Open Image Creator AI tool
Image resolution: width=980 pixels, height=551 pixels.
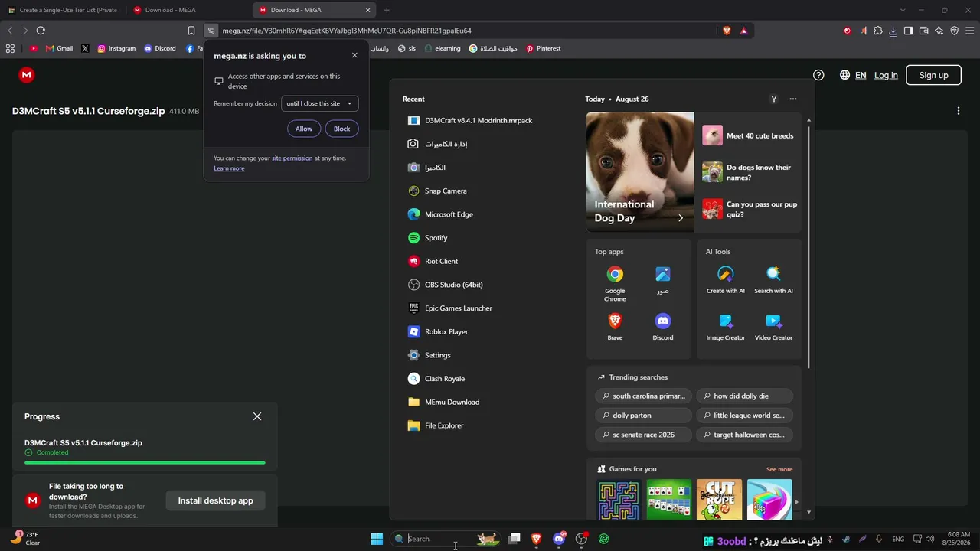[x=726, y=327]
